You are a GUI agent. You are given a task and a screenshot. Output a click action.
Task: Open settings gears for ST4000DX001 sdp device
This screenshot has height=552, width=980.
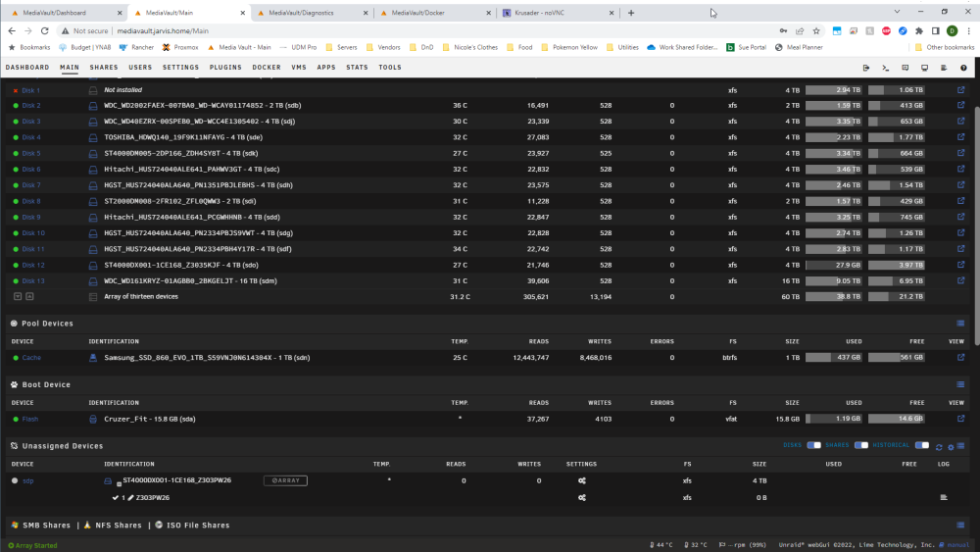(582, 480)
